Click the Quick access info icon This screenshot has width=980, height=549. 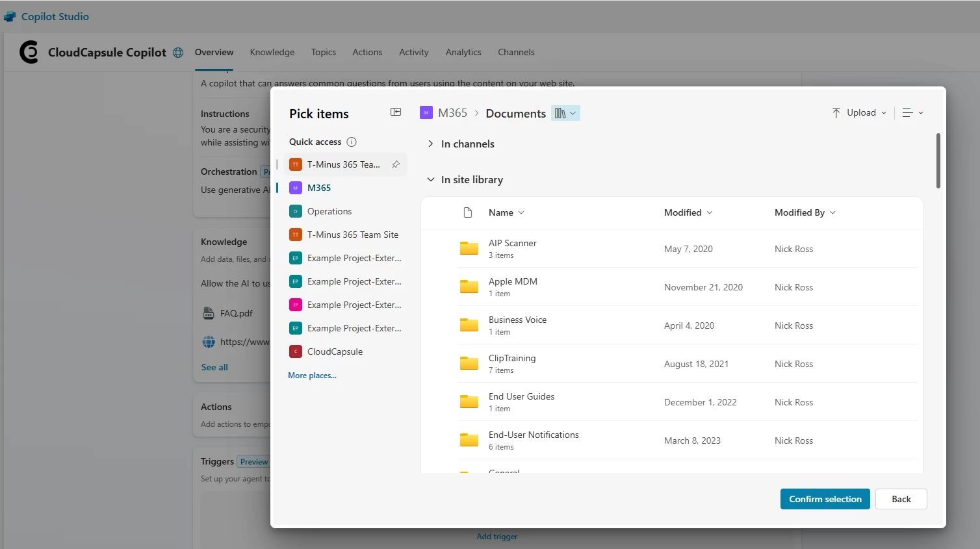[352, 142]
